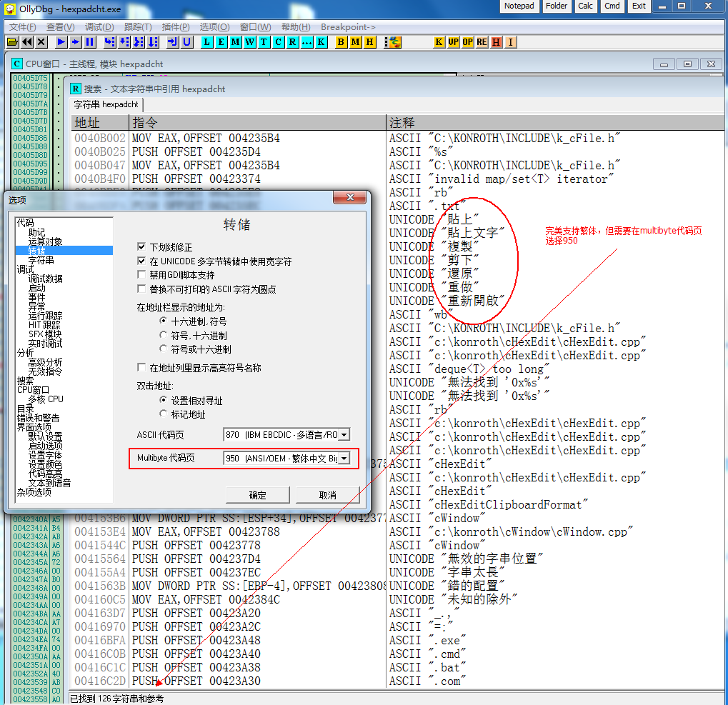Click the Calc button in title bar

point(585,6)
